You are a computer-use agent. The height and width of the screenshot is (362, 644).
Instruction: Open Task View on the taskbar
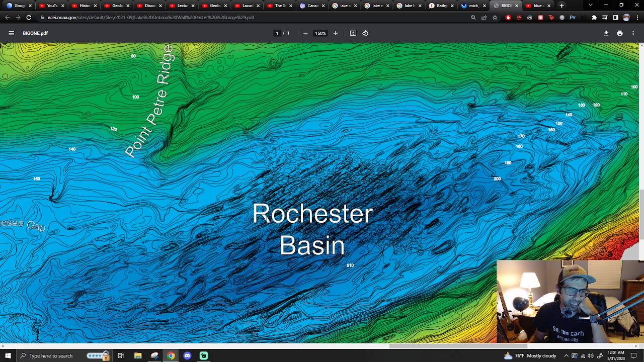coord(121,356)
